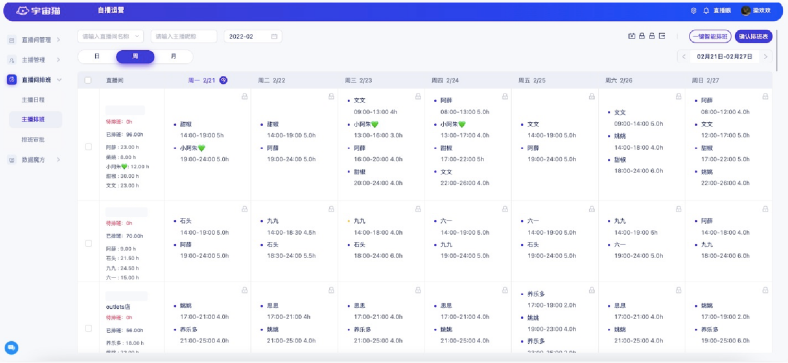
Task: Open the 2022-02 month date picker
Action: (253, 36)
